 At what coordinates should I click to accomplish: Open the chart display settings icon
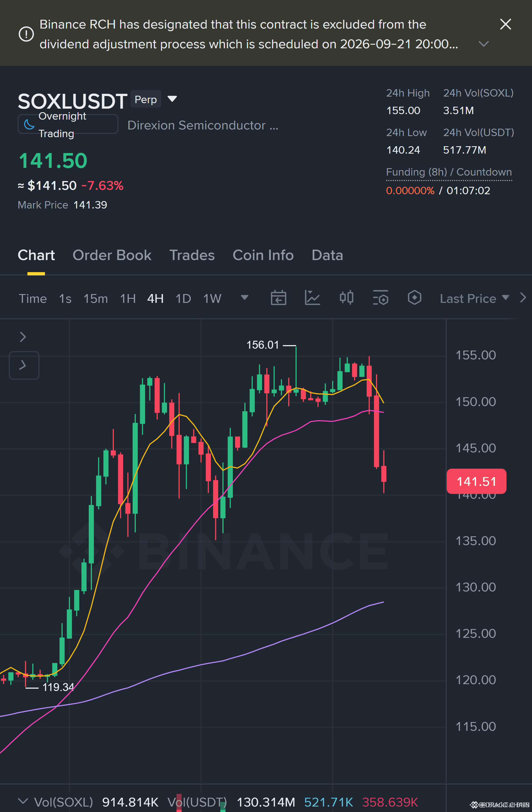[x=381, y=298]
